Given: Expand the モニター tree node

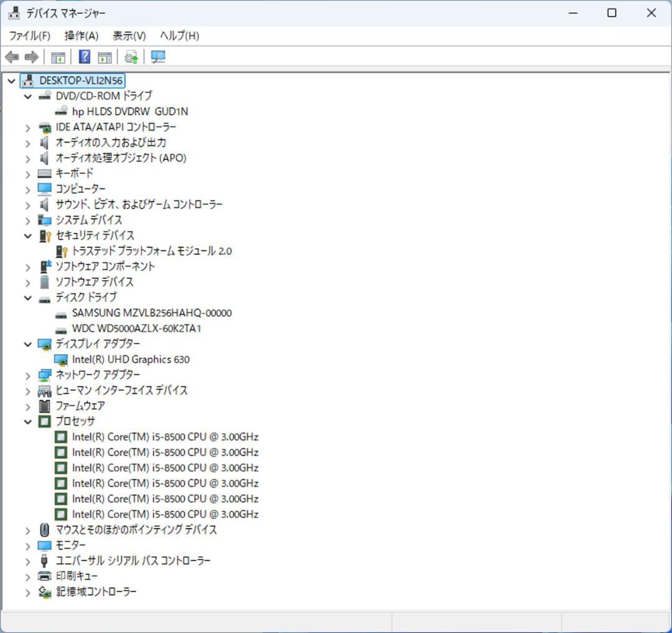Looking at the screenshot, I should 27,545.
